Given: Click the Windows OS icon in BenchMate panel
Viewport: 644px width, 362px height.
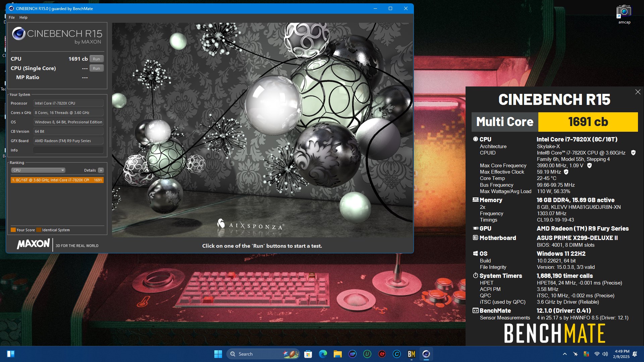Looking at the screenshot, I should coord(475,253).
